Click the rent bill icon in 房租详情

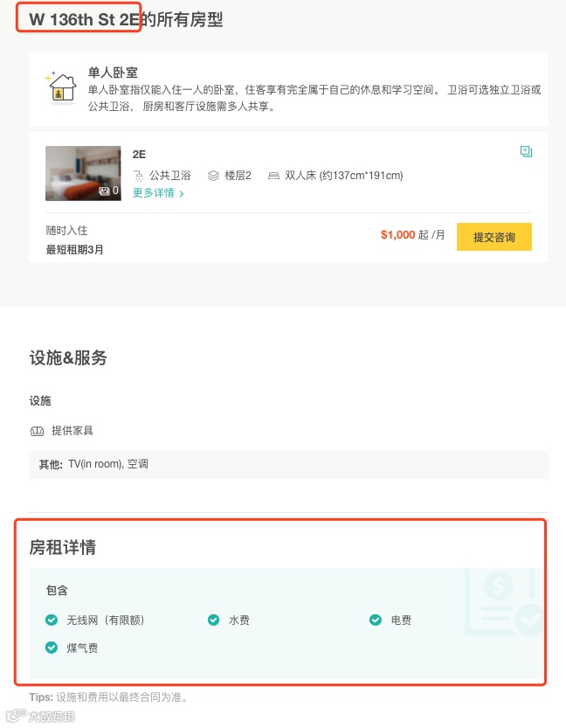[x=504, y=603]
